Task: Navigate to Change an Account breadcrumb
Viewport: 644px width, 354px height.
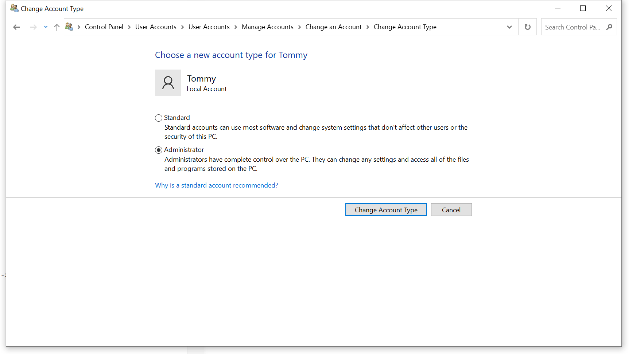Action: [x=334, y=27]
